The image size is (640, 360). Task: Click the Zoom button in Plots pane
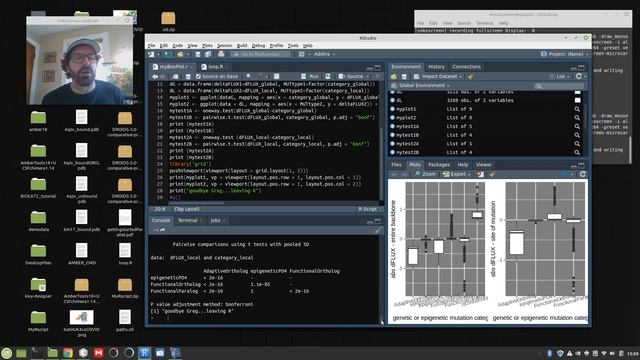click(425, 174)
